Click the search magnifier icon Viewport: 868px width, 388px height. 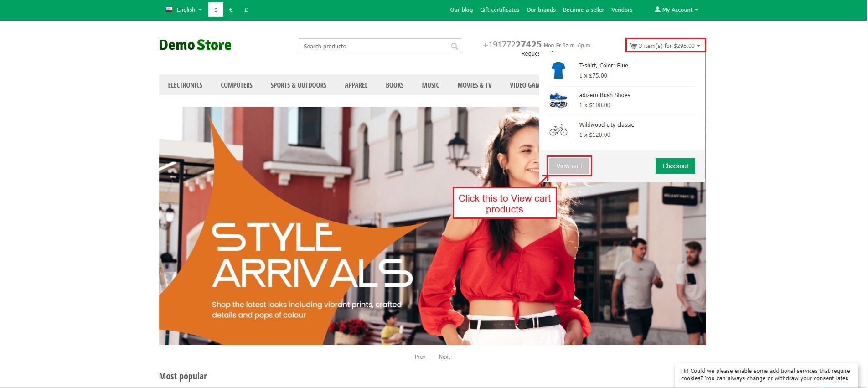coord(454,46)
